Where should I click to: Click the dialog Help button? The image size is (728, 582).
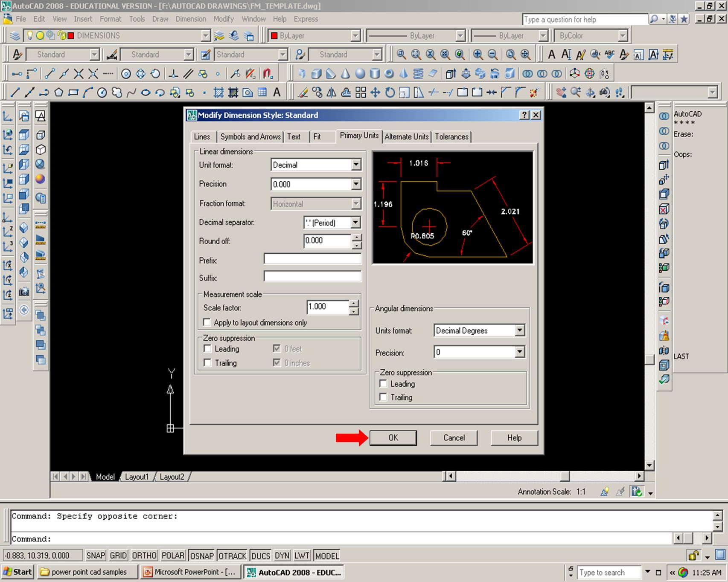pyautogui.click(x=514, y=438)
